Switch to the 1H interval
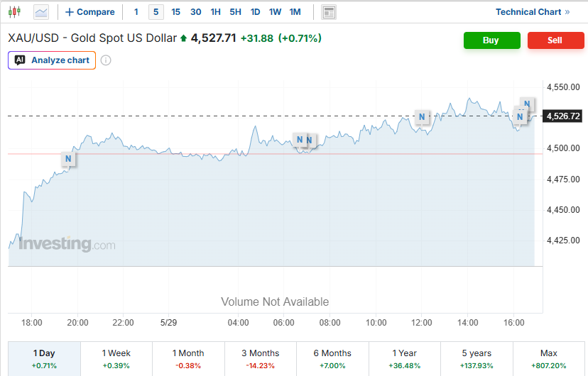 pyautogui.click(x=216, y=12)
